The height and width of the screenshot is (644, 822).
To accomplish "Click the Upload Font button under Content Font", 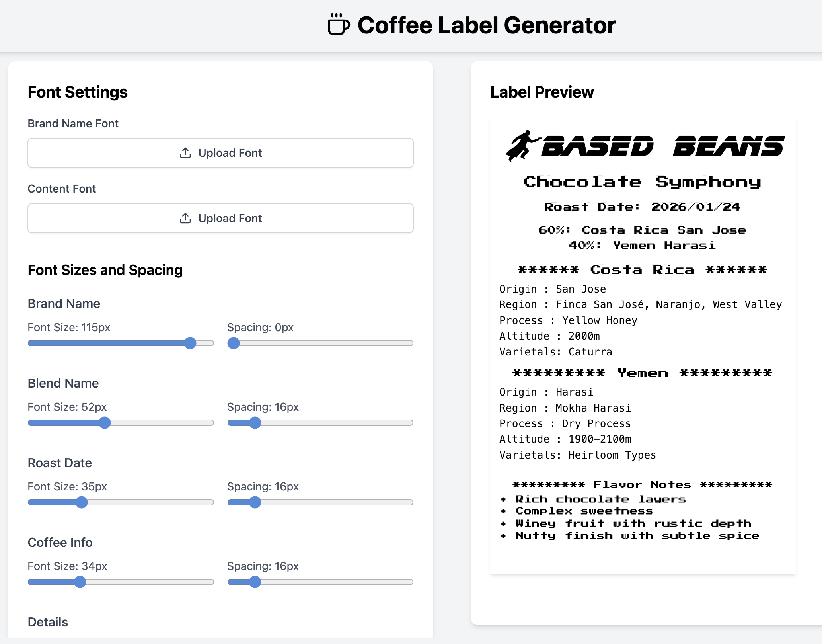I will coord(220,218).
